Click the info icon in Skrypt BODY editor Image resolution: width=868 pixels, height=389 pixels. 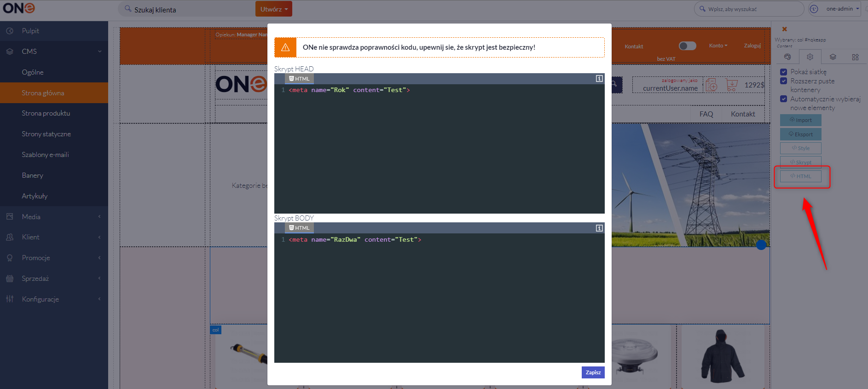(x=599, y=228)
